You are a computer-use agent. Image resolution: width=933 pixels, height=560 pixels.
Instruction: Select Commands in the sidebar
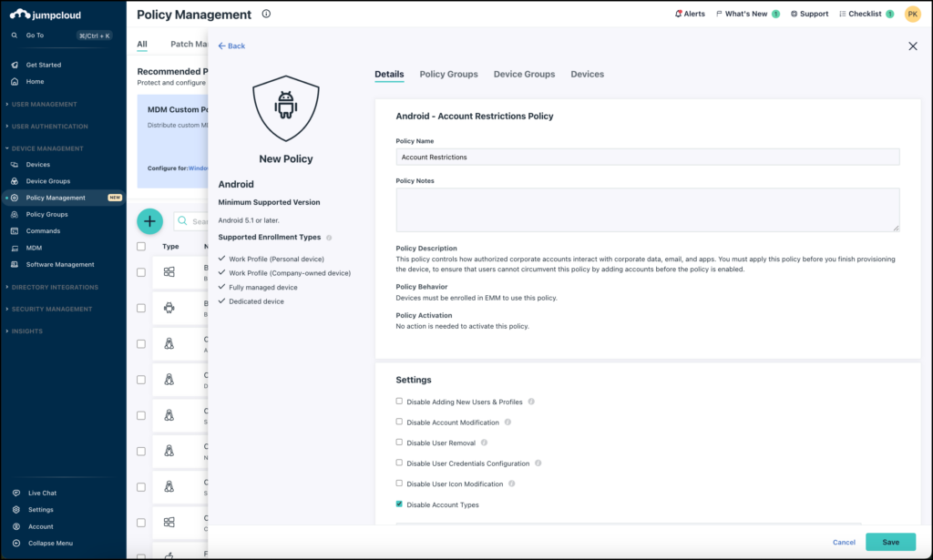click(46, 230)
